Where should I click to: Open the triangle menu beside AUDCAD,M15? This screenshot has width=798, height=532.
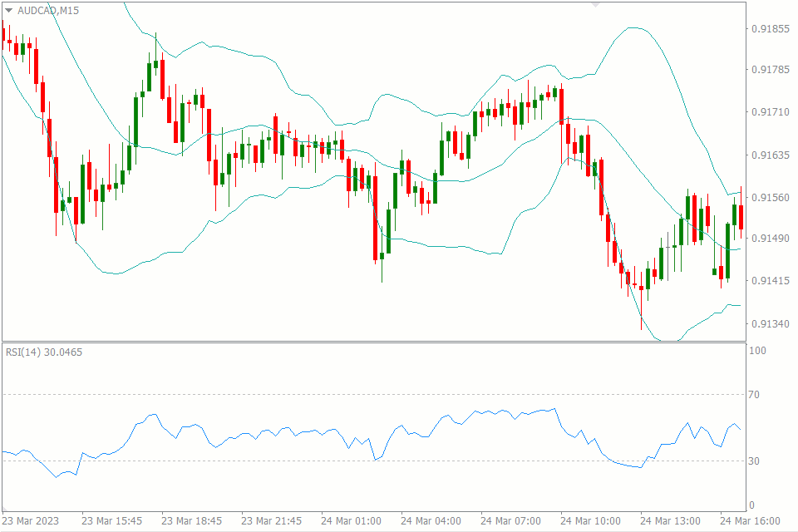8,10
